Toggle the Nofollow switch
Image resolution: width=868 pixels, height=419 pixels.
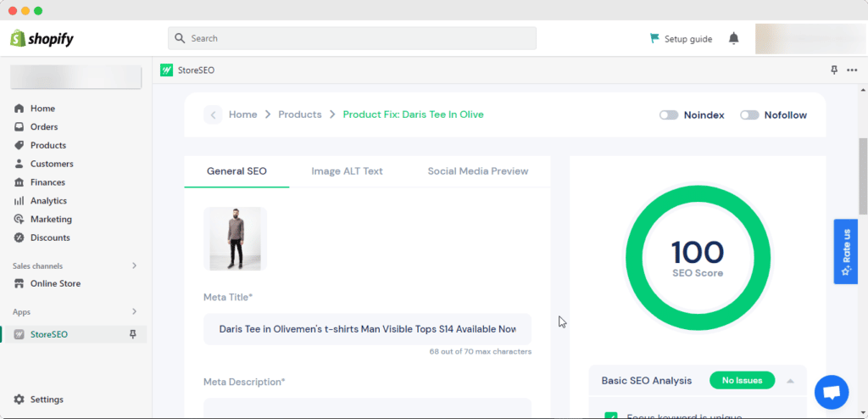[749, 115]
